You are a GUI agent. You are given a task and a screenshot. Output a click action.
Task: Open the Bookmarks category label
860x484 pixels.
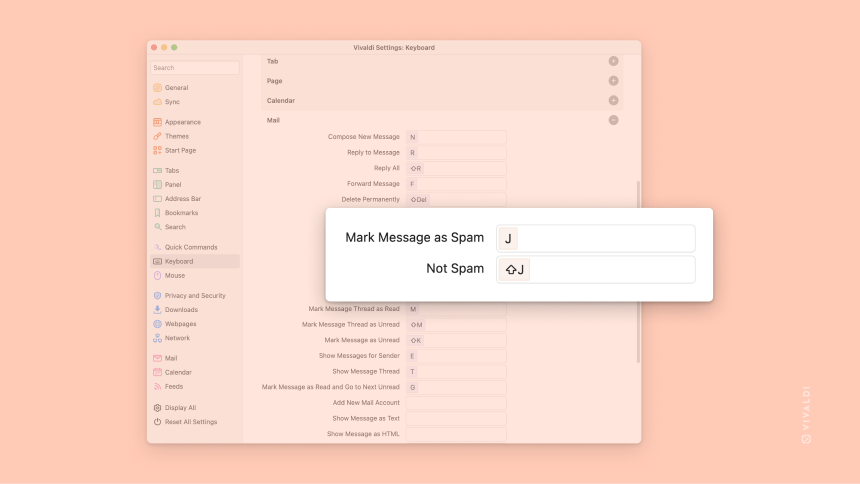182,213
